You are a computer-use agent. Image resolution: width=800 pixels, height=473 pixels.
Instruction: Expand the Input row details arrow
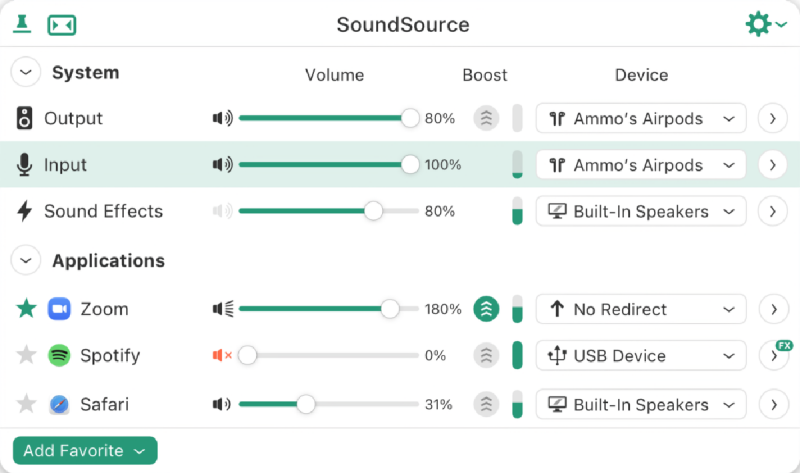pos(772,165)
